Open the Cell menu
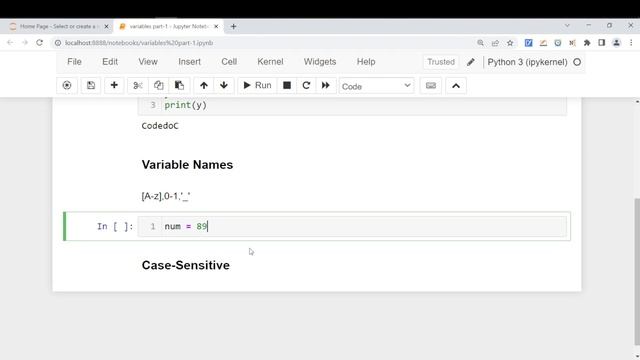The image size is (640, 360). point(229,62)
